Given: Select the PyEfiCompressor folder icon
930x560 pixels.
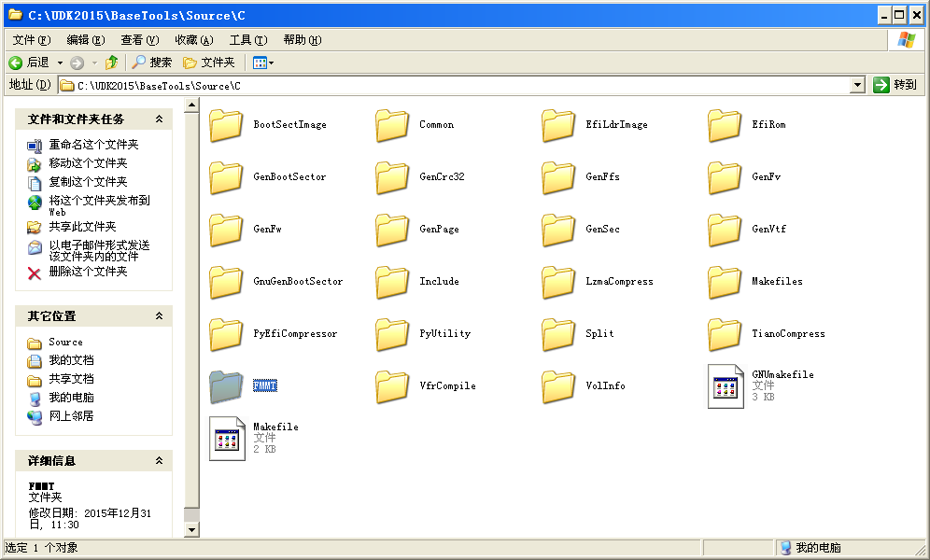Looking at the screenshot, I should pyautogui.click(x=226, y=333).
